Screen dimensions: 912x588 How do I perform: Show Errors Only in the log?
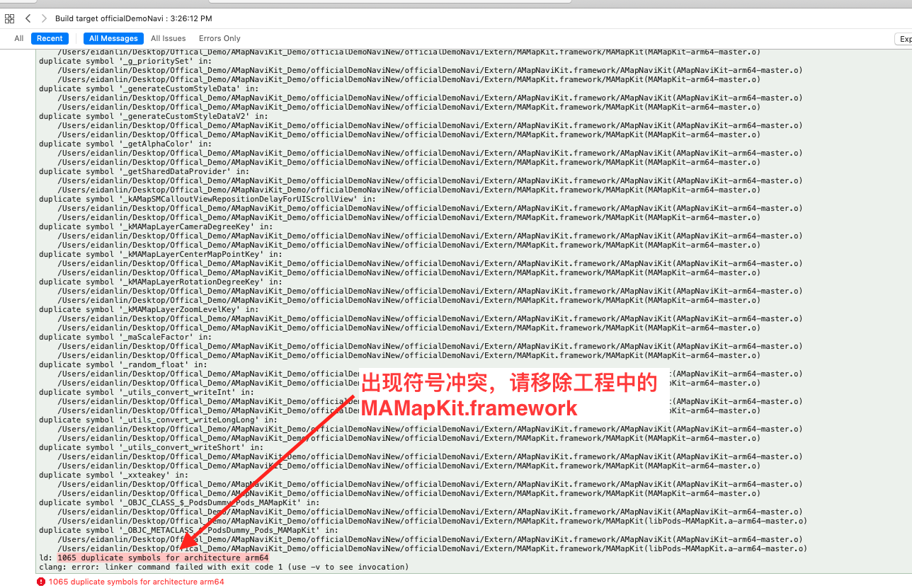coord(220,39)
